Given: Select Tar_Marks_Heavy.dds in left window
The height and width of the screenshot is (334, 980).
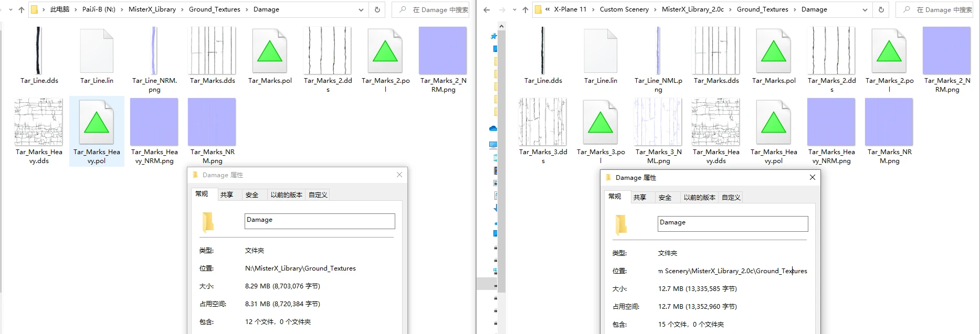Looking at the screenshot, I should [x=39, y=131].
